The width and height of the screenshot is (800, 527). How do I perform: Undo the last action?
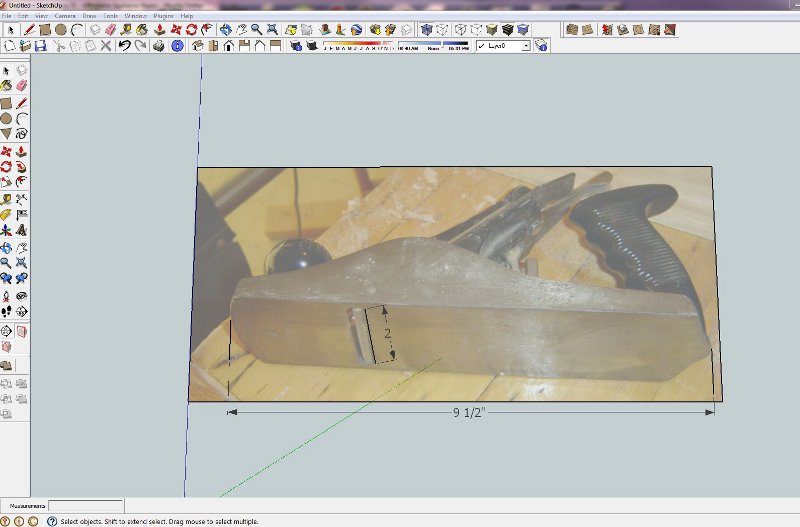click(x=124, y=46)
